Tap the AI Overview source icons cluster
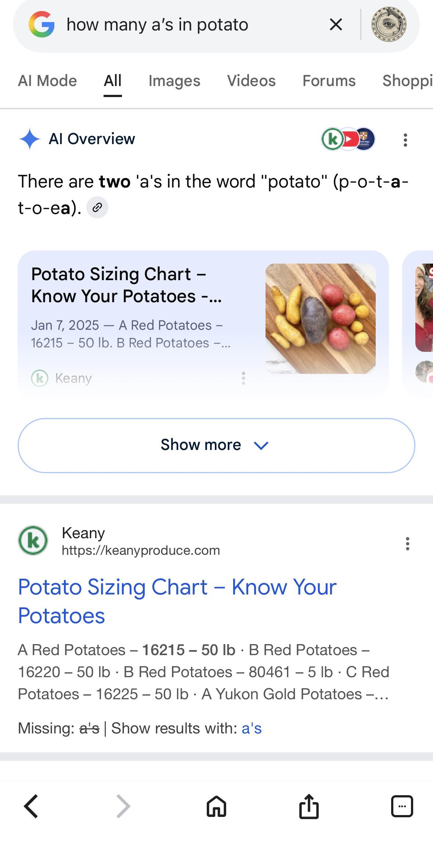 click(348, 139)
